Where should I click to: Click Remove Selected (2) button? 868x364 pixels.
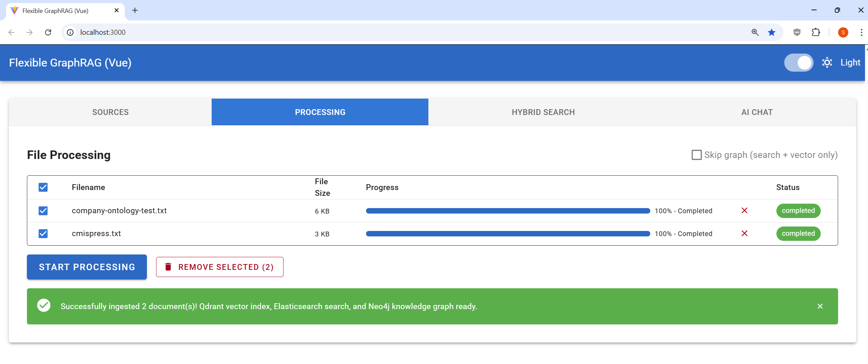tap(219, 267)
